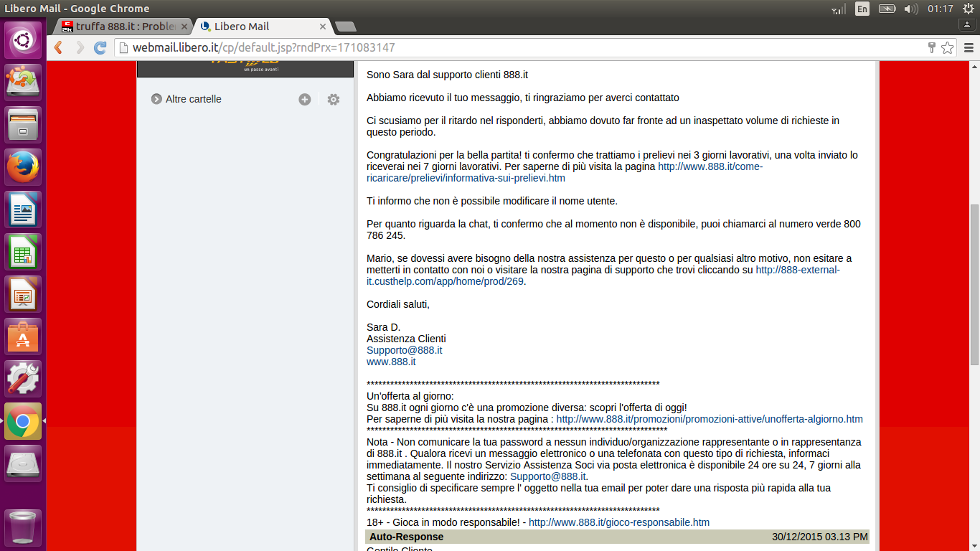Click the Altre cartelle label
This screenshot has width=980, height=551.
point(194,99)
